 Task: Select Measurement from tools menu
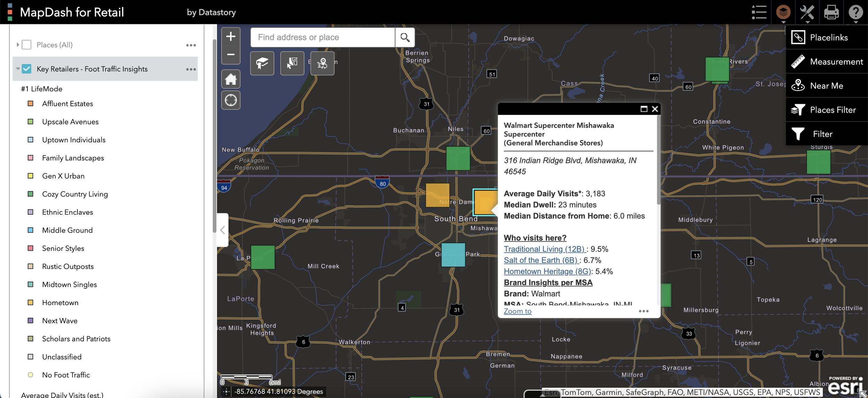tap(836, 62)
